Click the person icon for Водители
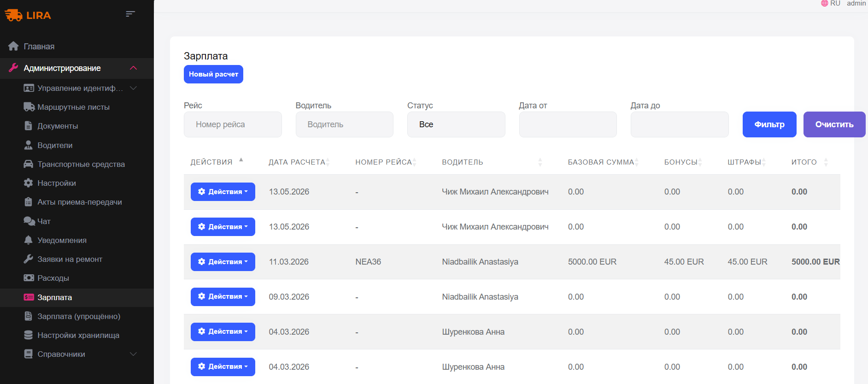Viewport: 868px width, 384px height. 29,145
